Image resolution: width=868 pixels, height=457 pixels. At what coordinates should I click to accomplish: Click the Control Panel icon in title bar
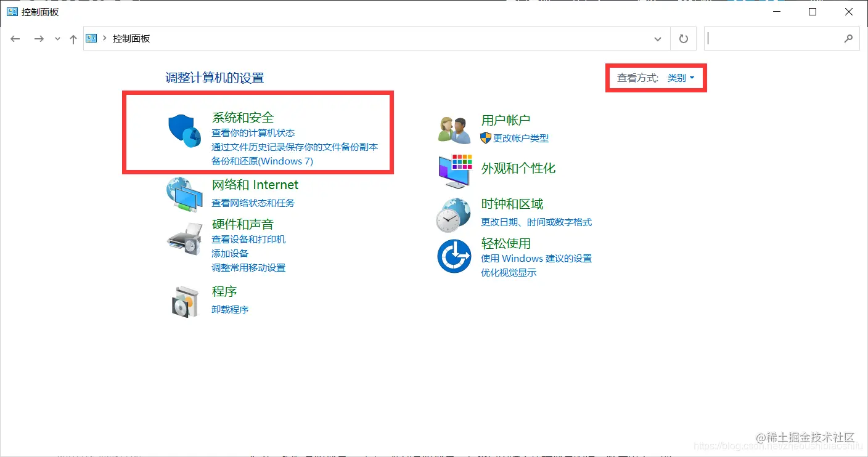12,12
